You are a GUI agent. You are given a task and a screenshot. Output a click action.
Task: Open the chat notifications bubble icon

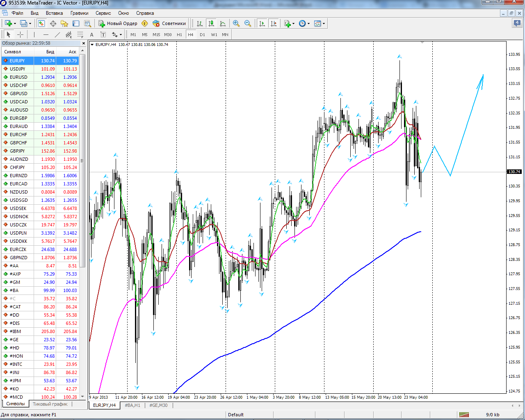click(517, 23)
